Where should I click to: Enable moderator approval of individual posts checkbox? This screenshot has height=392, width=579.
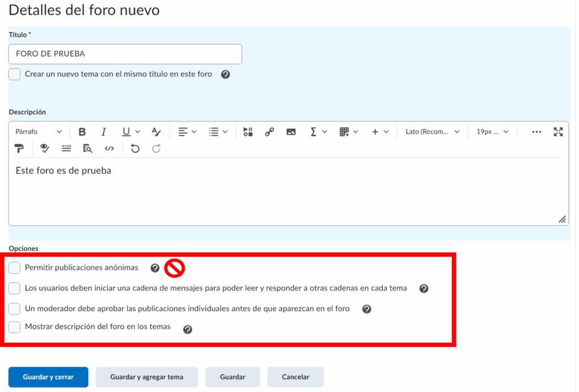click(x=15, y=309)
